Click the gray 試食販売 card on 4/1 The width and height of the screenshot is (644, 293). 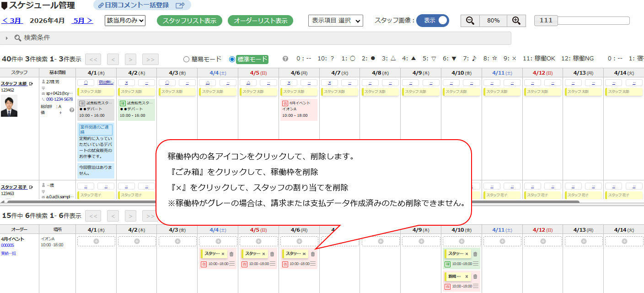[96, 109]
